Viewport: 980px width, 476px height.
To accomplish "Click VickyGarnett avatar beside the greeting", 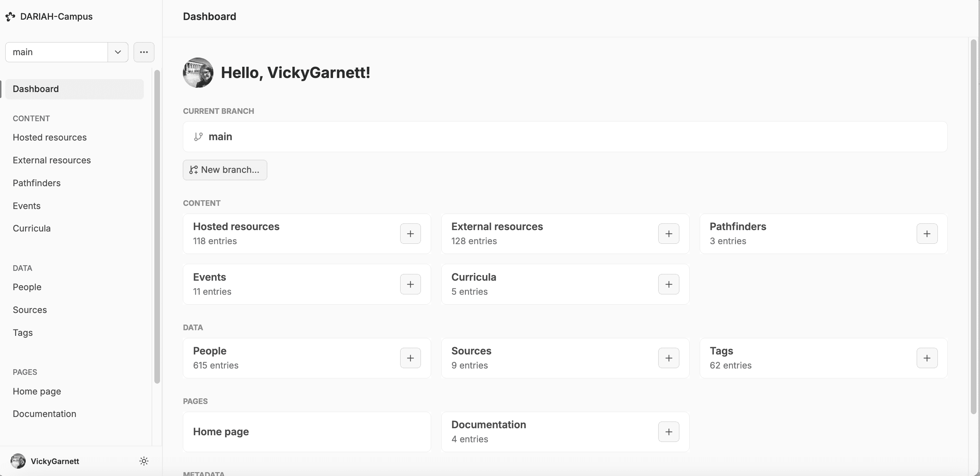I will point(198,73).
